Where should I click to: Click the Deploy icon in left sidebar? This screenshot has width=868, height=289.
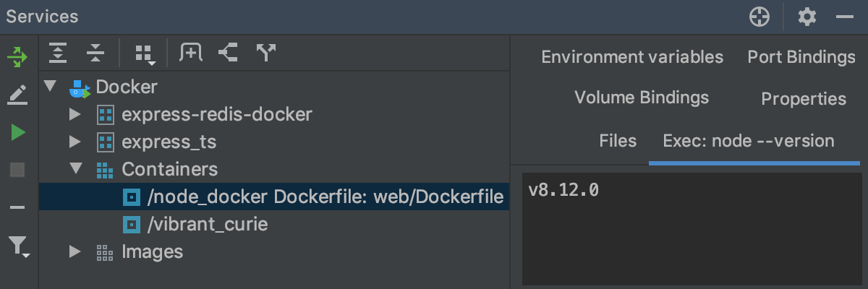pyautogui.click(x=17, y=56)
